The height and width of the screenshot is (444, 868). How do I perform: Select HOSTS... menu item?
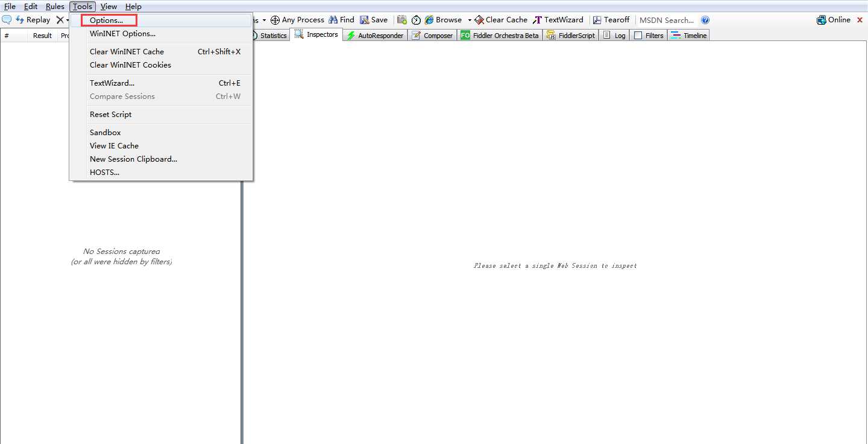tap(161, 173)
